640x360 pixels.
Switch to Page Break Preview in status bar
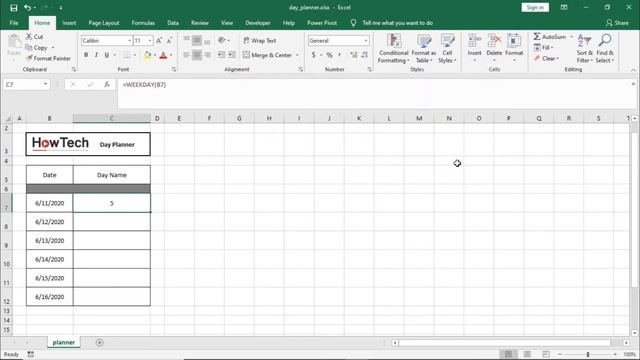546,354
